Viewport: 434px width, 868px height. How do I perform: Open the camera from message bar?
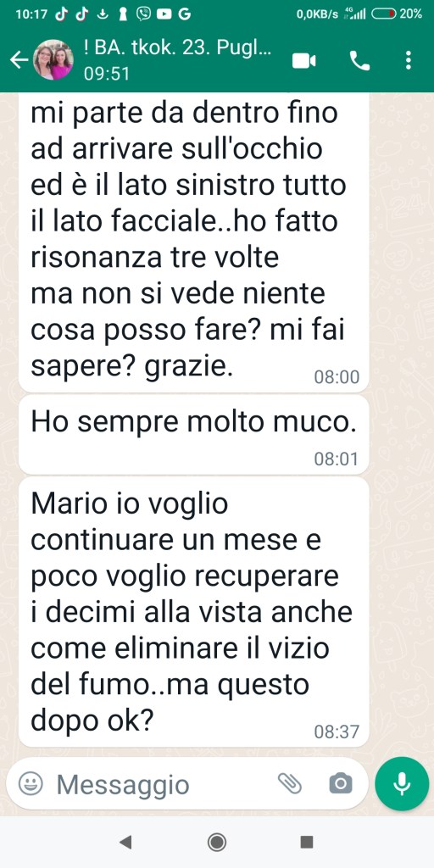coord(341,784)
